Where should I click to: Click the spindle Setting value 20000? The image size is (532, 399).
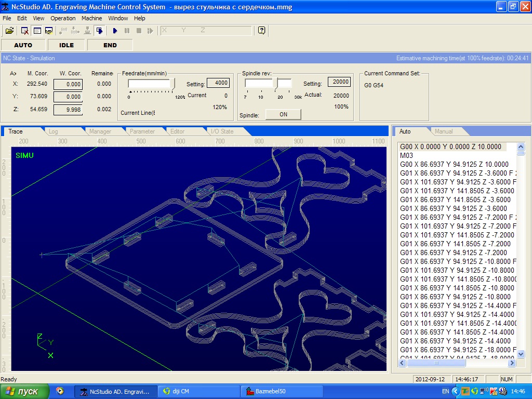pos(339,82)
